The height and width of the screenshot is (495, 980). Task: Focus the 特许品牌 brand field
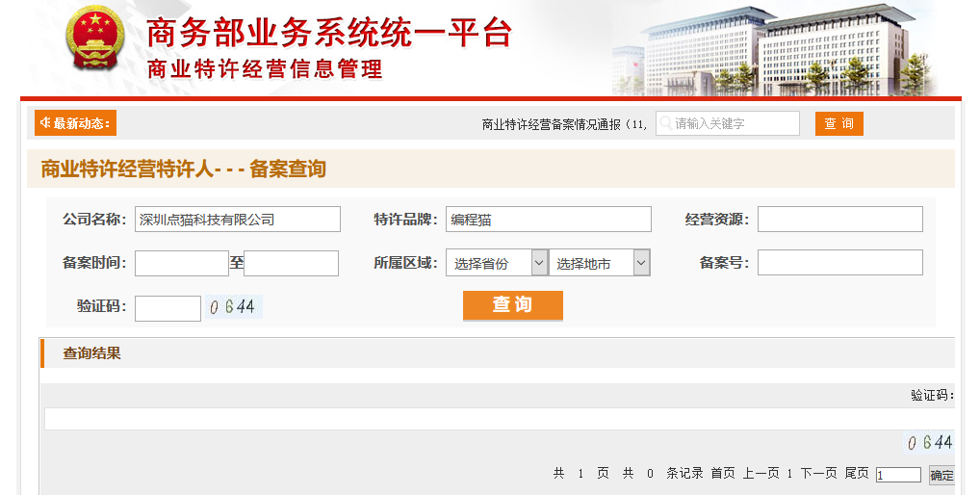tap(548, 220)
